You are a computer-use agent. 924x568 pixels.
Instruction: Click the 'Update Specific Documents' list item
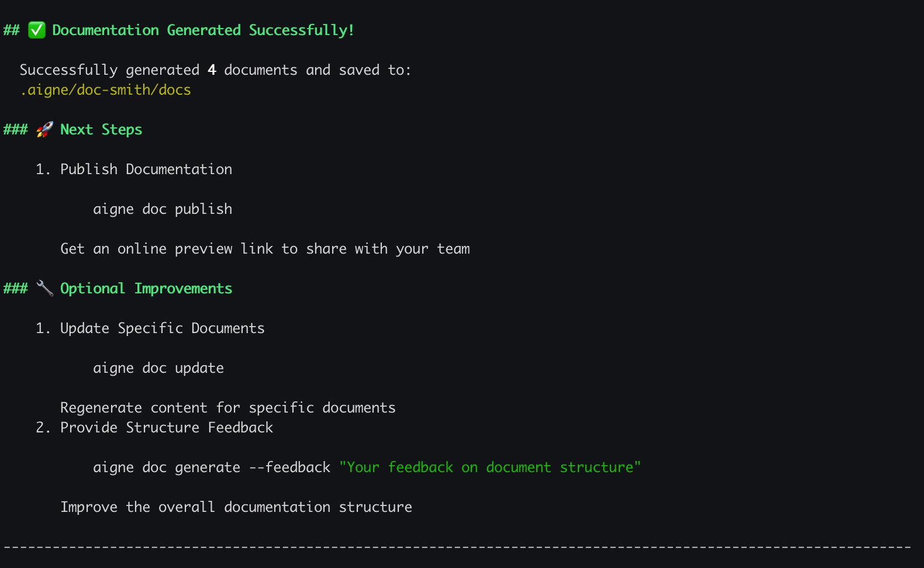pyautogui.click(x=162, y=328)
